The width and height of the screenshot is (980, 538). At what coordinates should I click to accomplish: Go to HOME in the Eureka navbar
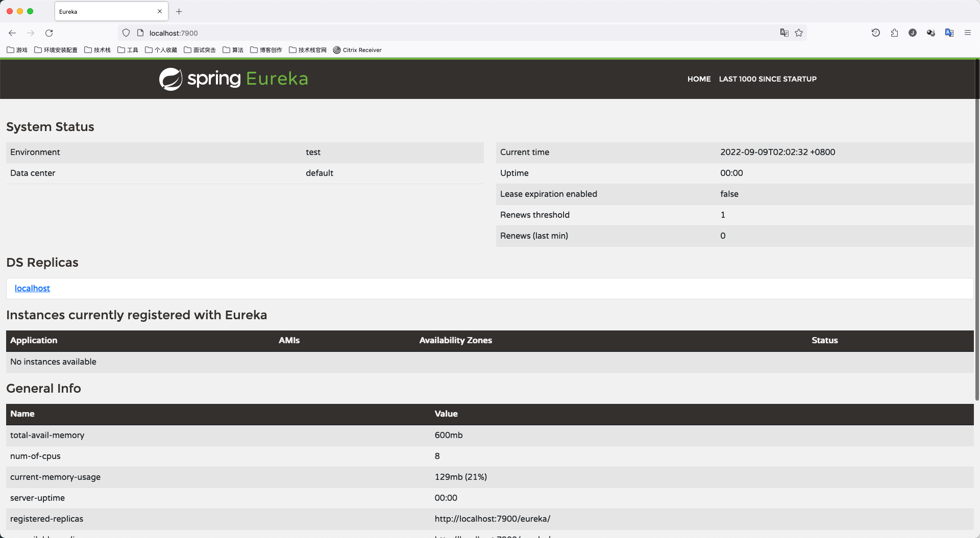(699, 79)
